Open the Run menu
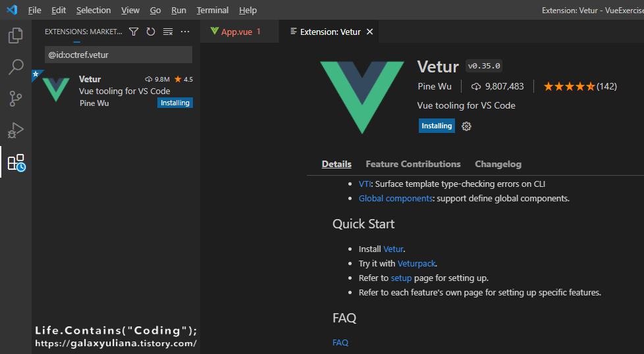The image size is (644, 354). pos(178,11)
